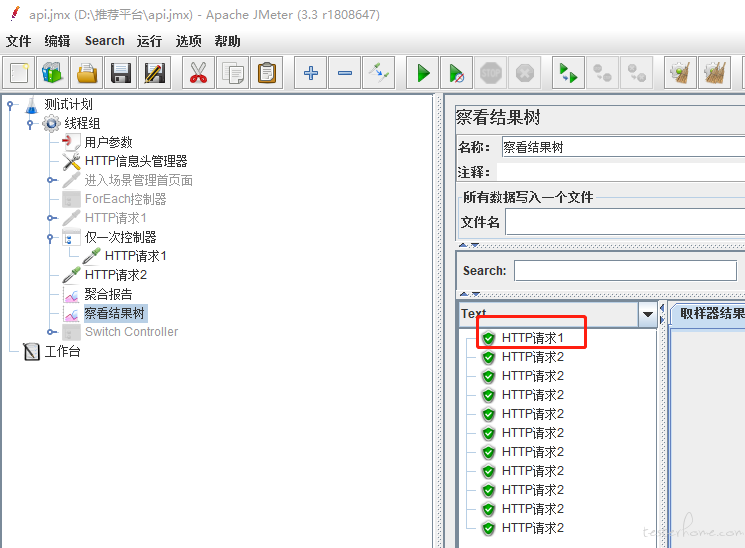
Task: Collapse the 测试计划 tree node handle
Action: coord(10,105)
